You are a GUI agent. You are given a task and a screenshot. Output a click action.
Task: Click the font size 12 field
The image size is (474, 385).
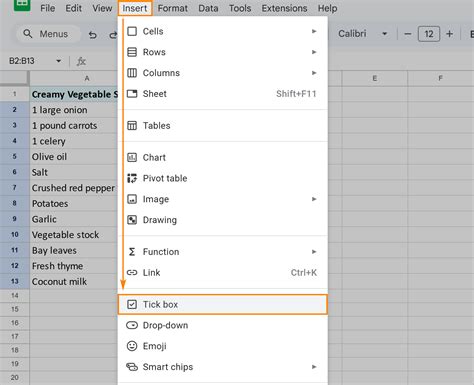point(429,34)
